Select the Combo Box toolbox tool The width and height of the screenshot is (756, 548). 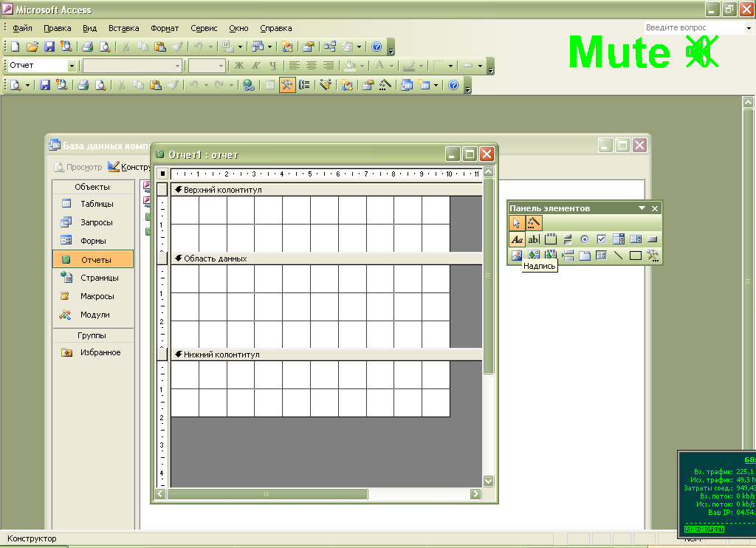tap(619, 239)
